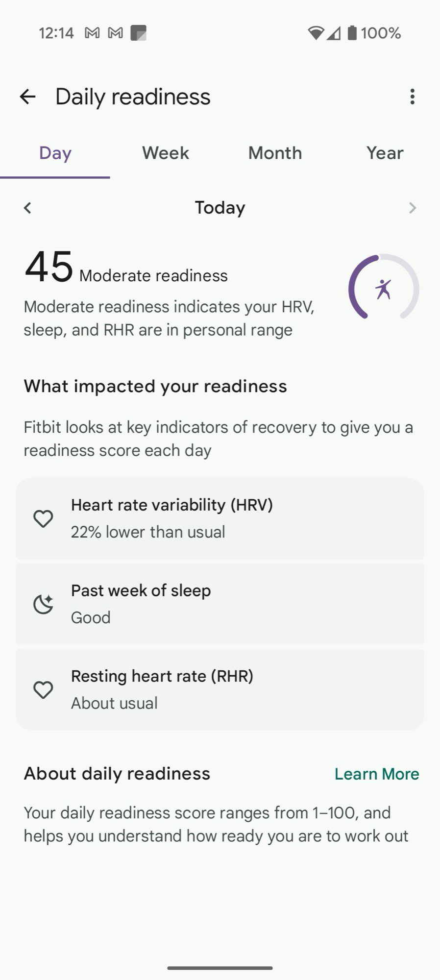Tap the battery icon in status bar

[352, 33]
